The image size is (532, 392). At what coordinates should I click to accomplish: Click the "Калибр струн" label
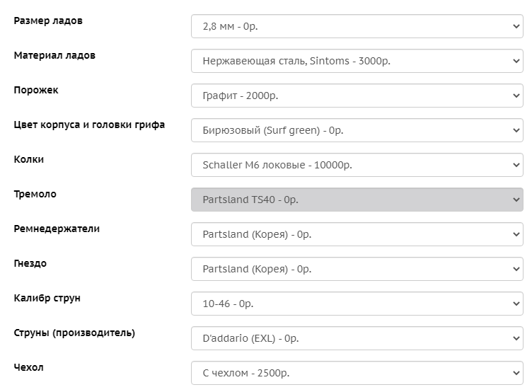47,298
